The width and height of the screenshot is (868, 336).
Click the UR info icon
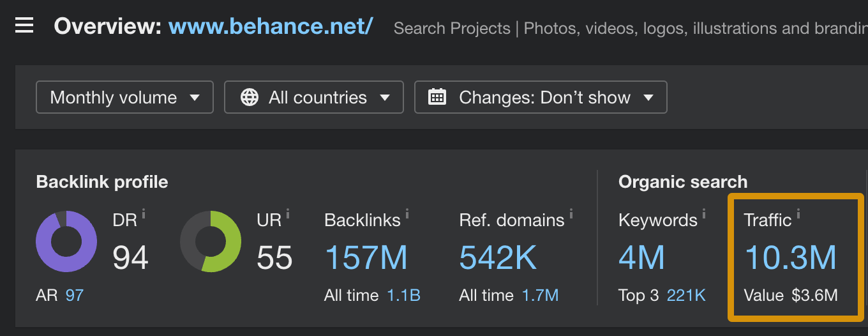tap(288, 214)
